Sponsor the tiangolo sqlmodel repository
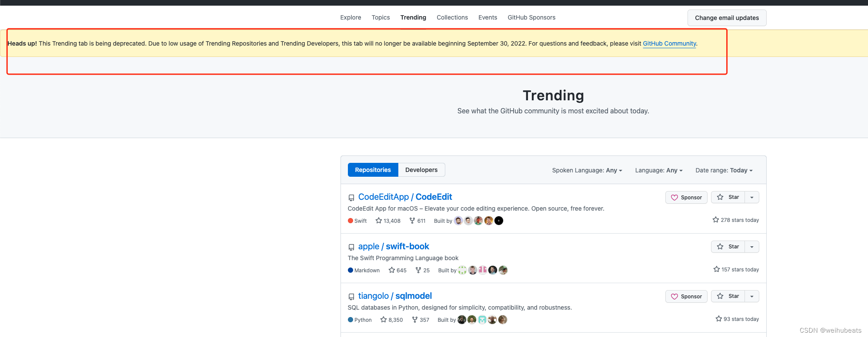The image size is (868, 337). click(x=686, y=296)
